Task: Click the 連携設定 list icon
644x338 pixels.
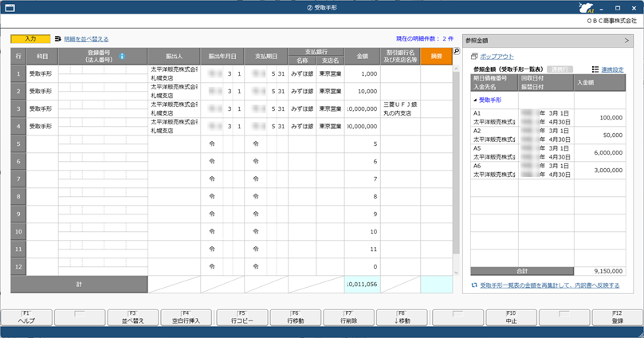Action: pos(595,69)
